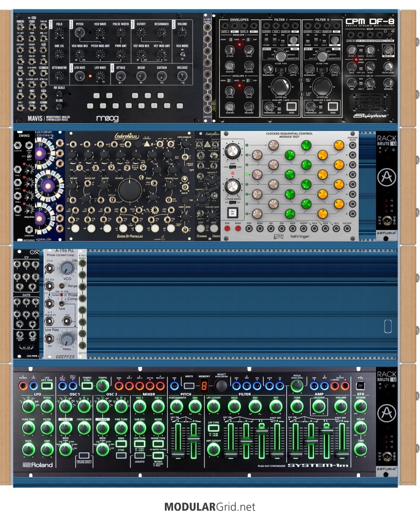Click the Reverb knob in the EFX section
The width and height of the screenshot is (420, 516).
pyautogui.click(x=360, y=407)
